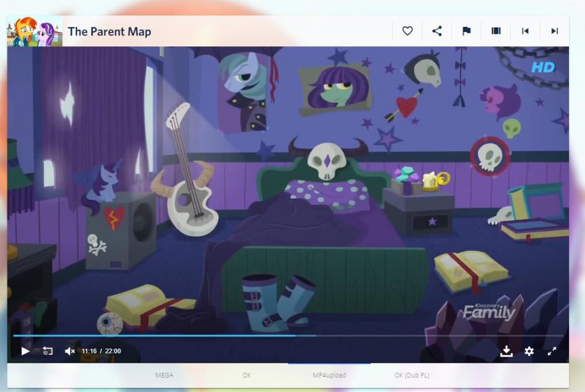Report video using the flag icon
The height and width of the screenshot is (392, 585).
pyautogui.click(x=467, y=31)
